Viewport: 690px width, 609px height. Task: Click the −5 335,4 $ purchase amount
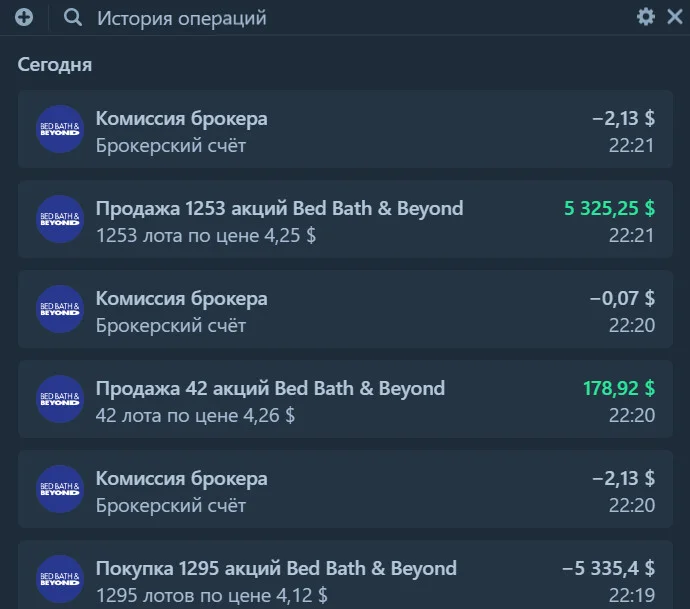click(608, 568)
